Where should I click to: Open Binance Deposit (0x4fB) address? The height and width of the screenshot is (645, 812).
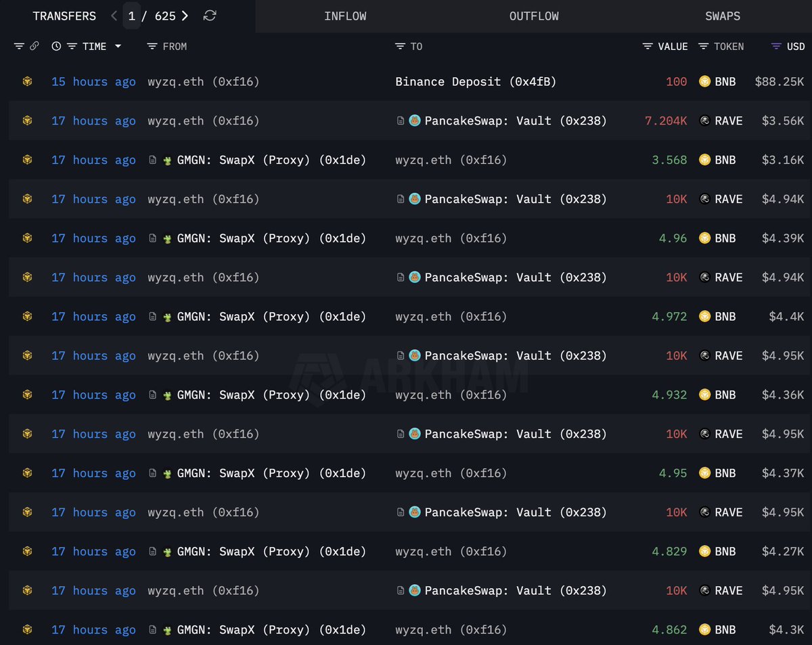476,82
